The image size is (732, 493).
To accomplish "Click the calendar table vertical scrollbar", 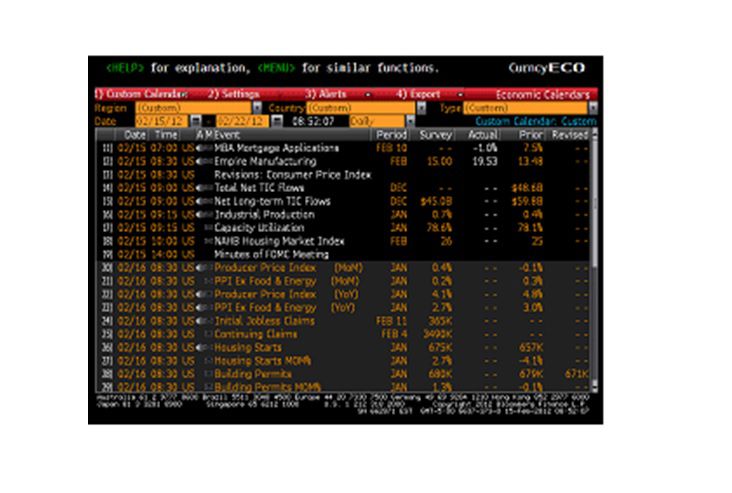I will (594, 260).
